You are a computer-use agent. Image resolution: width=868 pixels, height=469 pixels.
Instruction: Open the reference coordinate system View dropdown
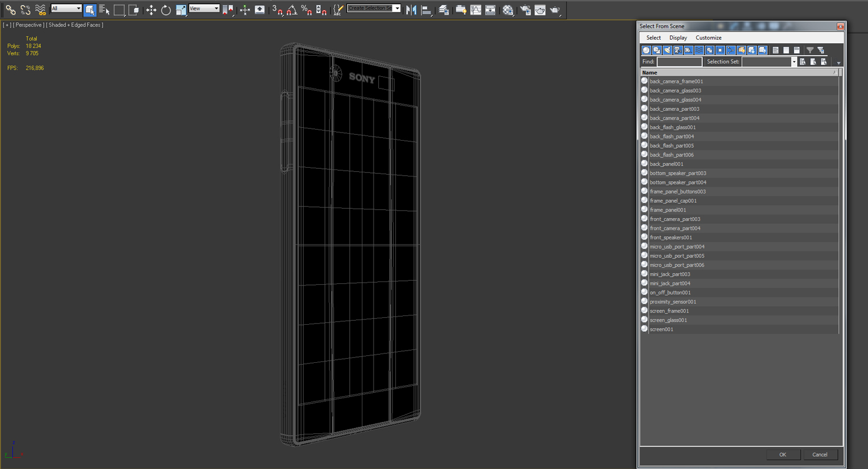tap(204, 8)
